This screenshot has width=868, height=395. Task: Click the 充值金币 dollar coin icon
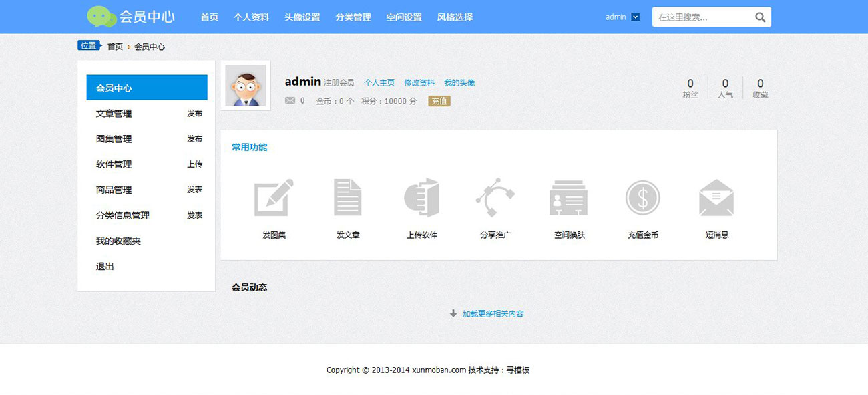point(642,197)
